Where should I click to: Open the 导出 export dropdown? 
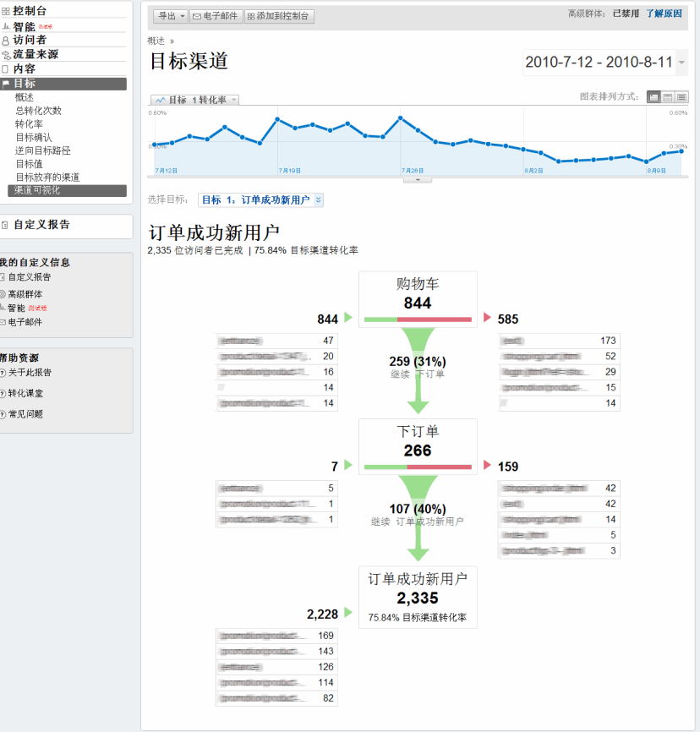[170, 16]
